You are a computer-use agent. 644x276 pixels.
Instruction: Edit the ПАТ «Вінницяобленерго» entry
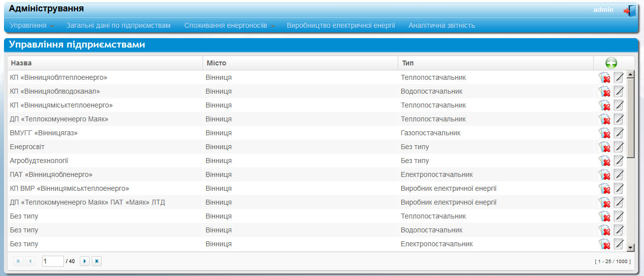click(x=619, y=175)
